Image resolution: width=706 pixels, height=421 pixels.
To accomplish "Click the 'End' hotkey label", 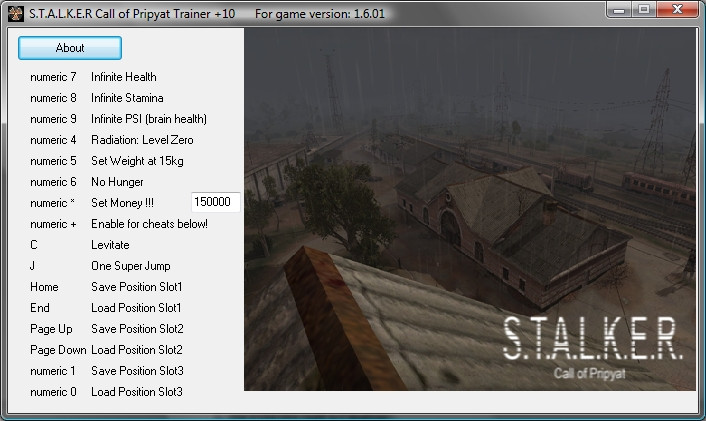I will point(40,308).
